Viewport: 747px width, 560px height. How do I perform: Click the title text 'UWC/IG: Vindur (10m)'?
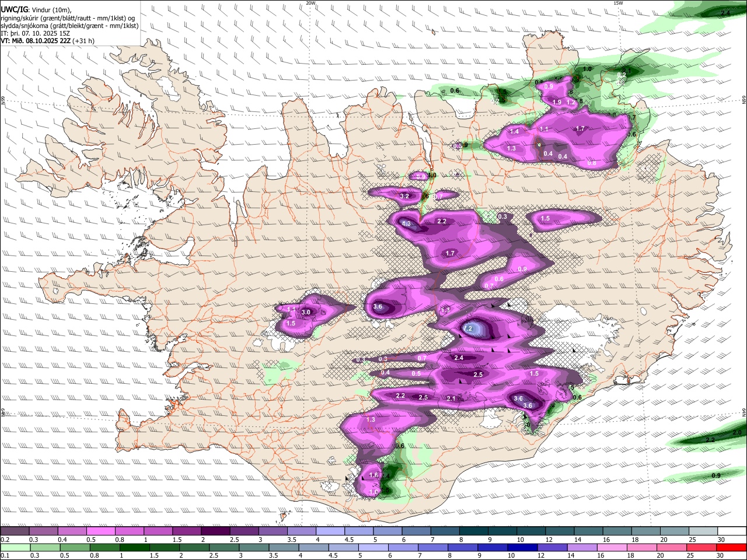36,9
